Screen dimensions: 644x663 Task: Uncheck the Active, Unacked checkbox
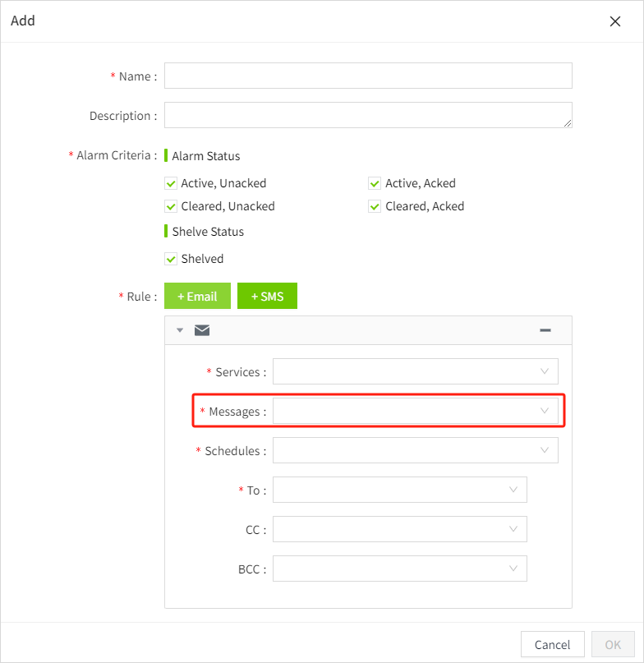point(171,183)
